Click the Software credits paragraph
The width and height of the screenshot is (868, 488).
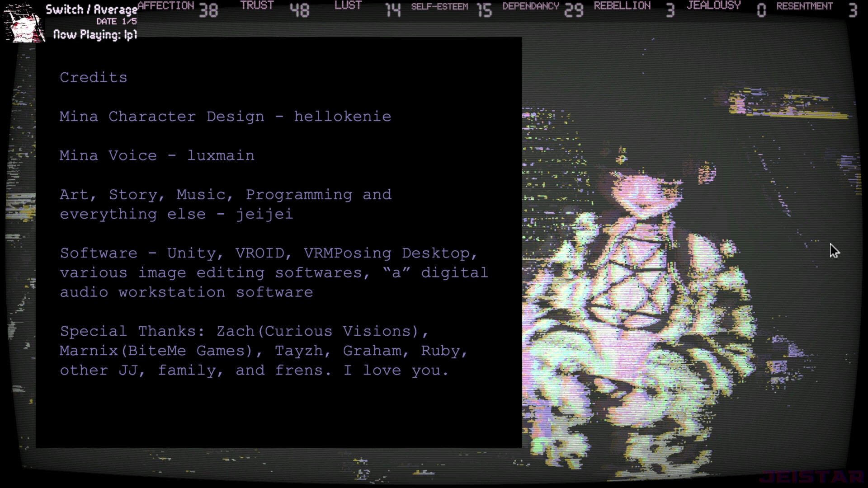(274, 272)
